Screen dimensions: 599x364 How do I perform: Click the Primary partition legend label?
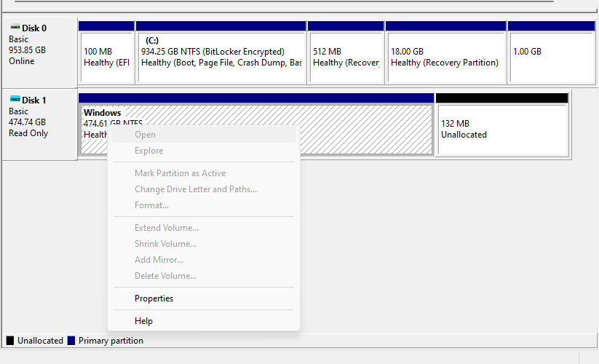coord(111,341)
